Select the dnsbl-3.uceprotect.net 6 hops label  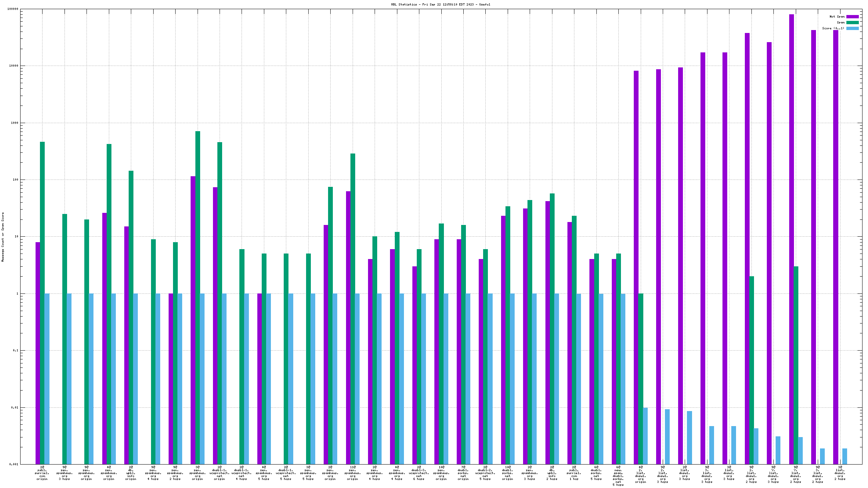(x=419, y=473)
